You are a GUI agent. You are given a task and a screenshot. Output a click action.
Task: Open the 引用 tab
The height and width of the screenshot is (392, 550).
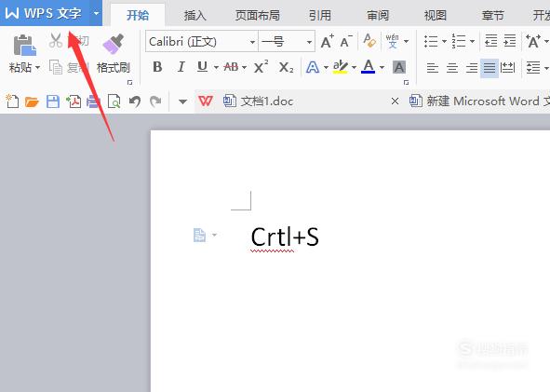click(x=320, y=16)
